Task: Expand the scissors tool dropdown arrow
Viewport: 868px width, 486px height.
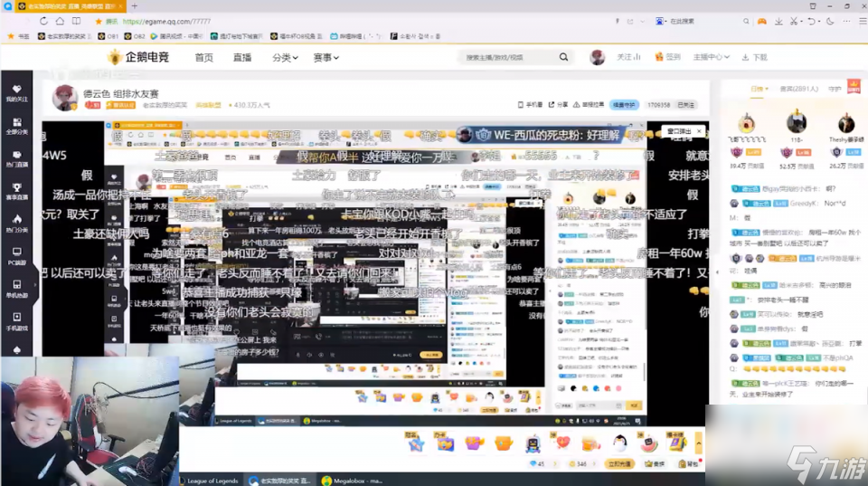Action: 801,22
